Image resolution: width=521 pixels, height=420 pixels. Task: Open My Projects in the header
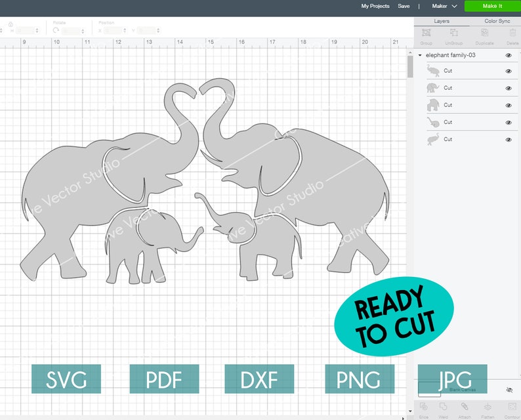[x=375, y=6]
